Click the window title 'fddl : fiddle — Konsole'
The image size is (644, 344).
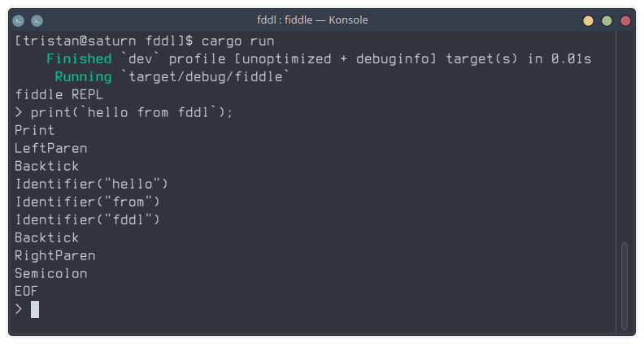click(x=312, y=20)
